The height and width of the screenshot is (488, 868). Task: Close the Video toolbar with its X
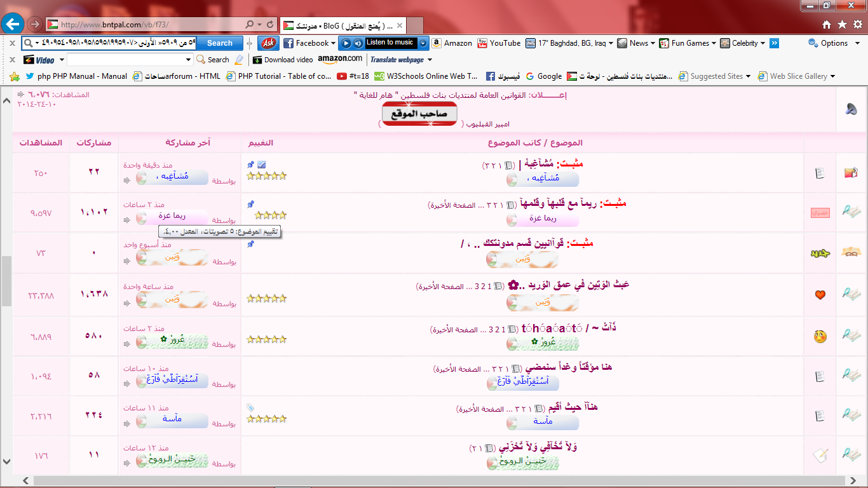(12, 60)
